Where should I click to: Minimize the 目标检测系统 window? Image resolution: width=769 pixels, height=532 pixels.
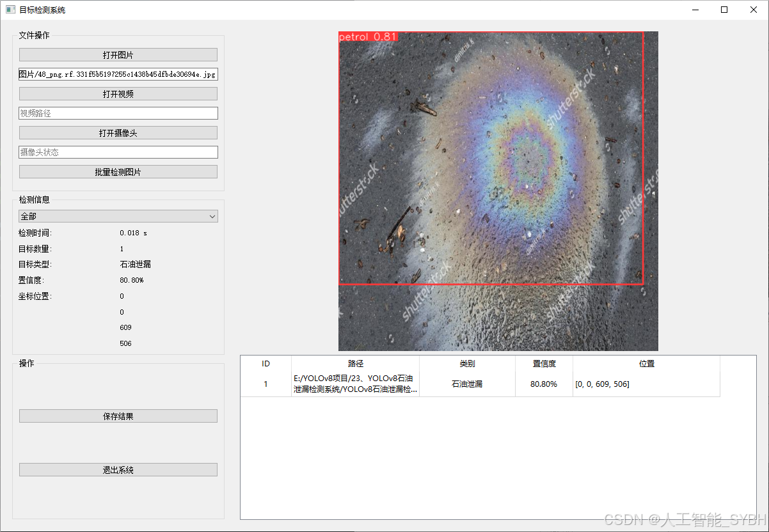click(x=695, y=10)
